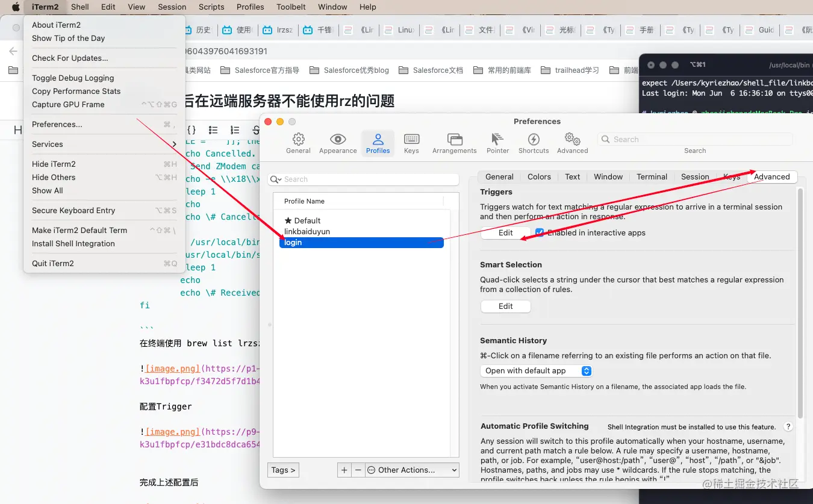The image size is (813, 504).
Task: Open the Semantic History action dropdown
Action: (536, 371)
